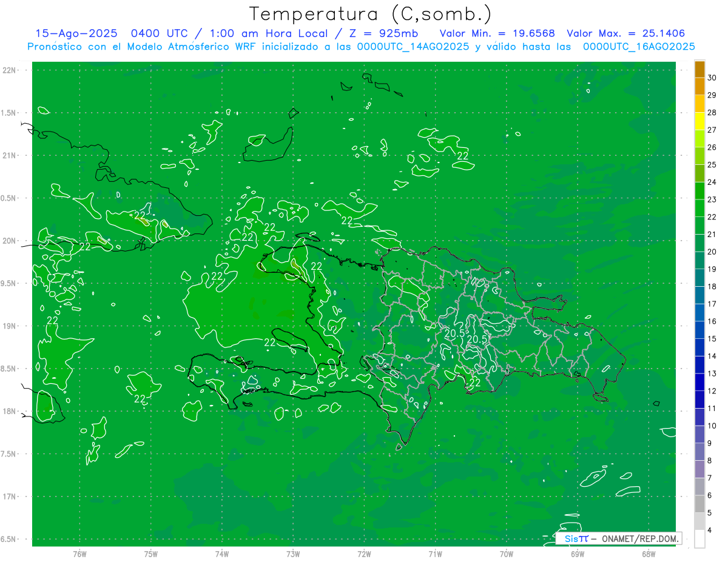Pick the legend color between 12 and 13
The height and width of the screenshot is (562, 728).
click(x=699, y=382)
